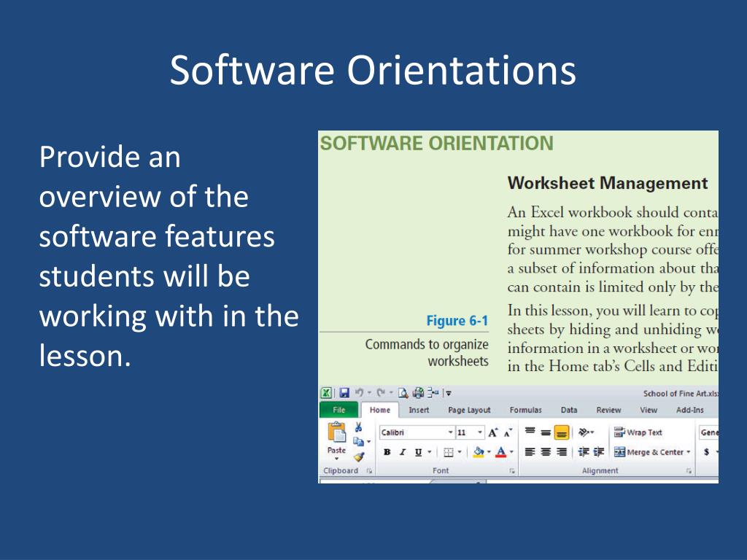Click the Font Color letter A
This screenshot has width=747, height=560.
pyautogui.click(x=500, y=452)
